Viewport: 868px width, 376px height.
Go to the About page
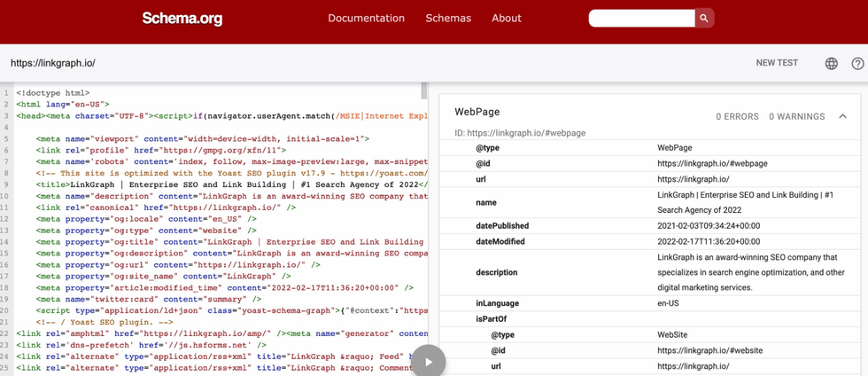[x=507, y=18]
